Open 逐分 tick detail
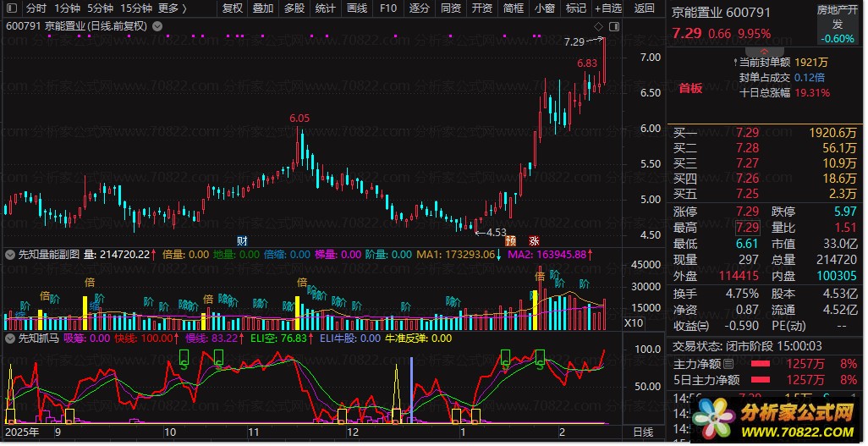 coord(419,8)
